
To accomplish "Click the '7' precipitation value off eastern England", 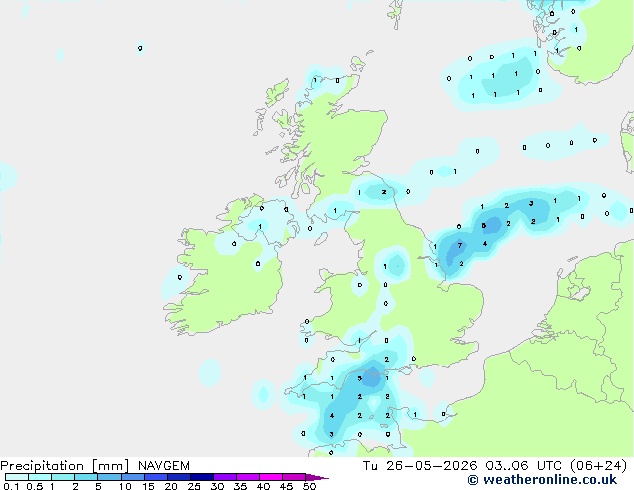I will coord(460,245).
